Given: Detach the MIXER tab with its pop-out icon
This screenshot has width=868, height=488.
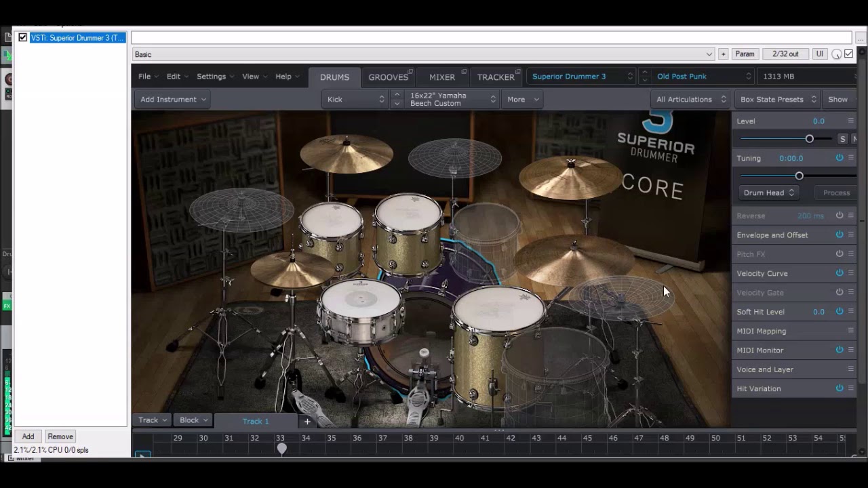Looking at the screenshot, I should (x=464, y=71).
